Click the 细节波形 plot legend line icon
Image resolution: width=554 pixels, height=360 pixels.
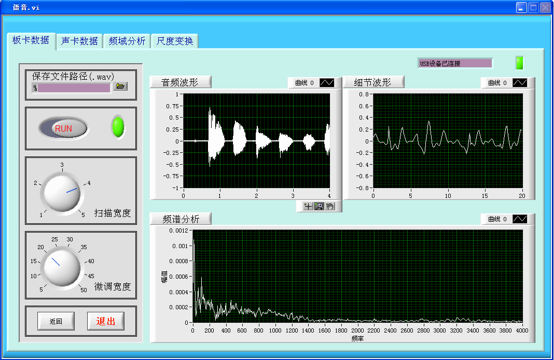520,83
